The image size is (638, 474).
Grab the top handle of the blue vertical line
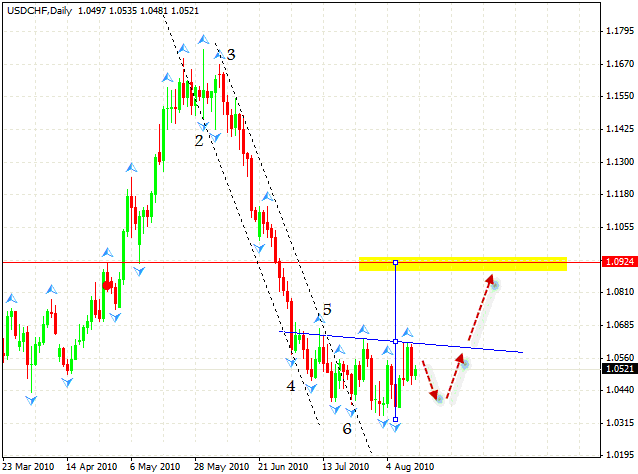pyautogui.click(x=395, y=262)
